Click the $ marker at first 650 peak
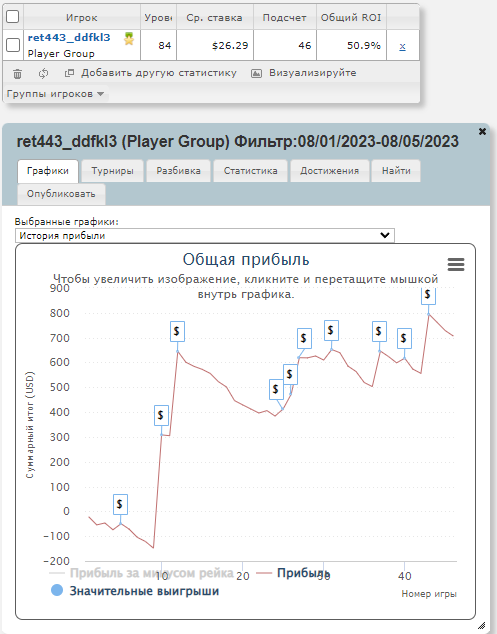This screenshot has height=634, width=497. (x=177, y=331)
